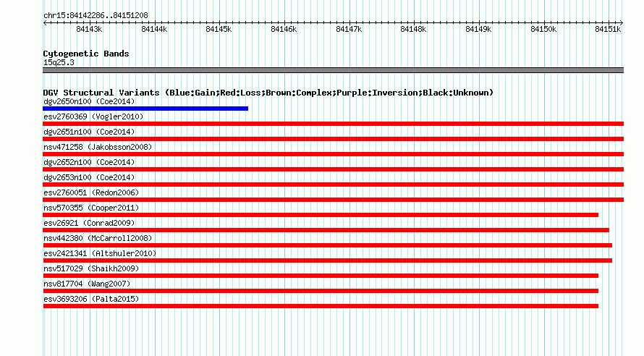Image resolution: width=644 pixels, height=356 pixels.
Task: Click the red bar under nsv471258
Action: [333, 154]
